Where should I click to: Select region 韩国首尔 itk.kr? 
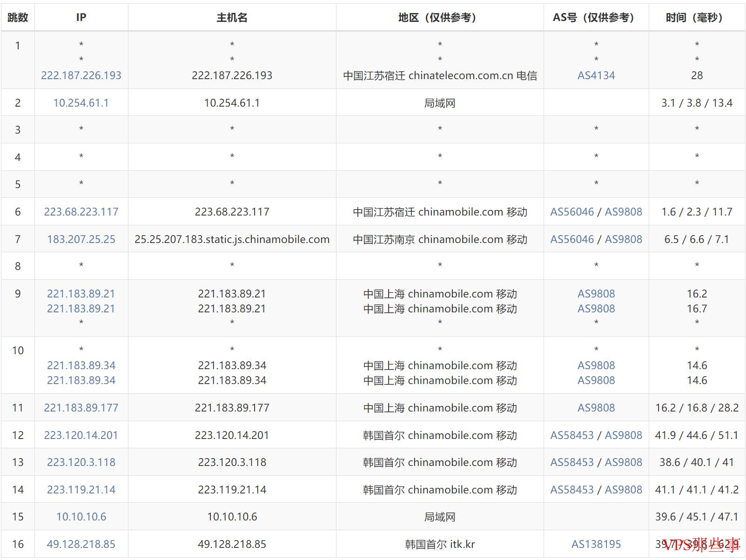440,544
